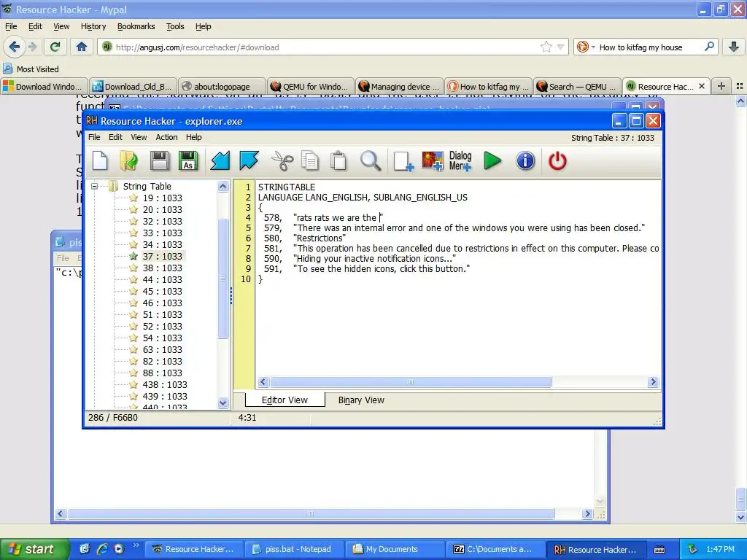Click the Copy icon in Resource Hacker toolbar
The image size is (747, 560).
click(310, 160)
